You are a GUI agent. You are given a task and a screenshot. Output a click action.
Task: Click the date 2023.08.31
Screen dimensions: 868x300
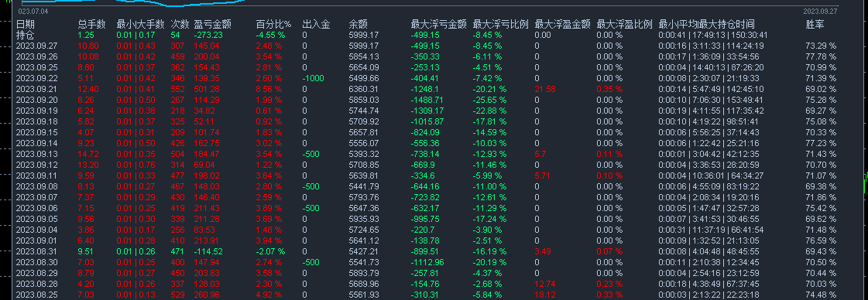[x=37, y=252]
